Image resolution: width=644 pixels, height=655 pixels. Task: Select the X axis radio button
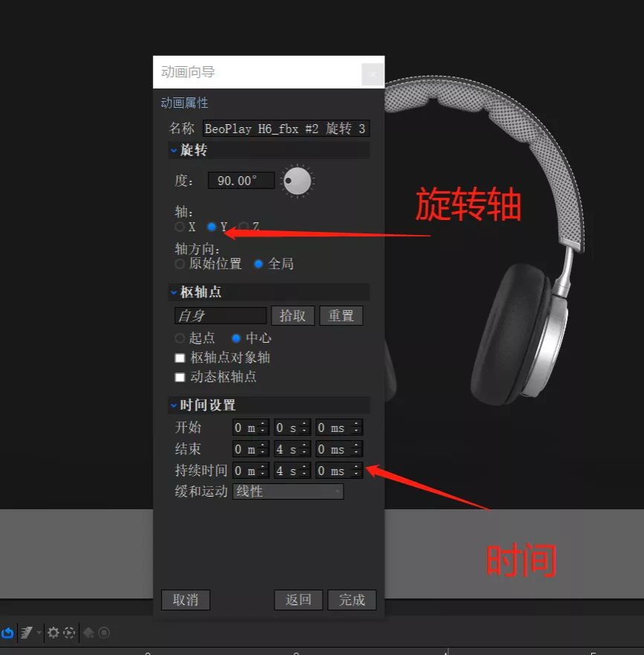[x=180, y=227]
